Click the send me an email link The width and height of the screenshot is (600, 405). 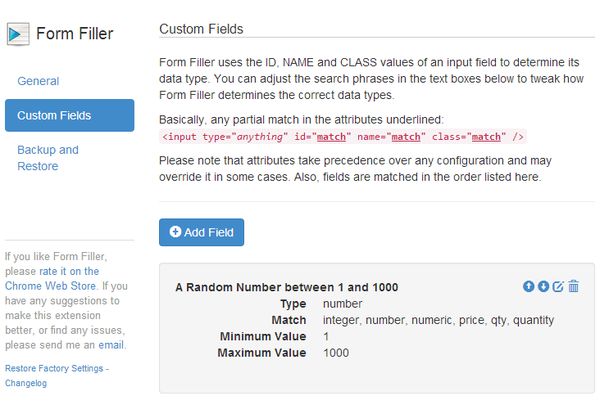pyautogui.click(x=110, y=345)
